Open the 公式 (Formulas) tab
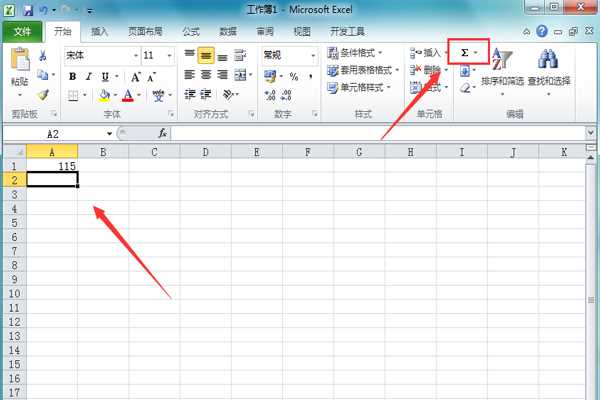The width and height of the screenshot is (600, 400). tap(190, 31)
